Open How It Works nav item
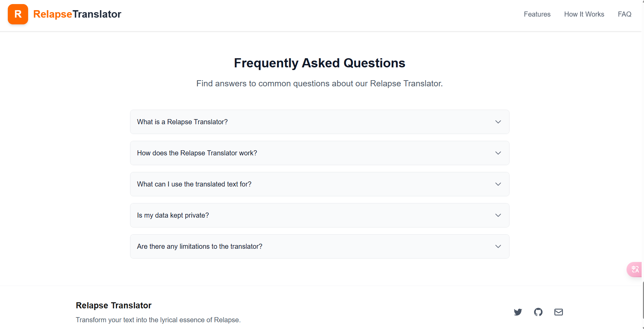This screenshot has height=329, width=644. pyautogui.click(x=584, y=14)
